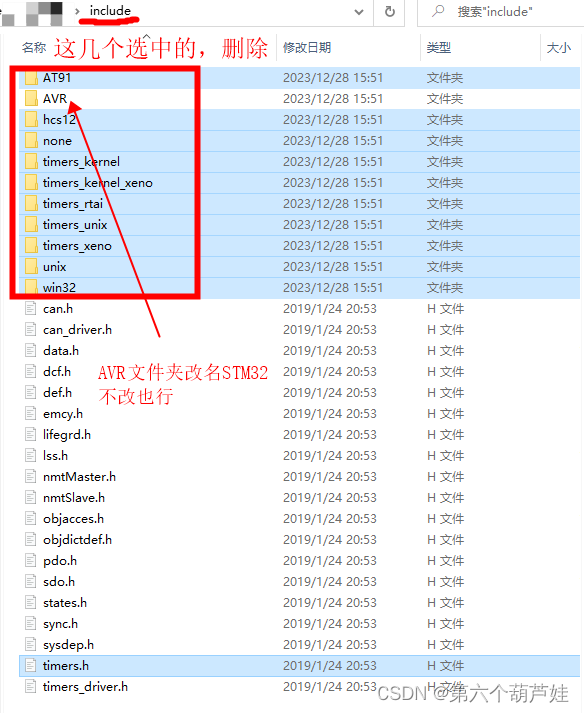The height and width of the screenshot is (713, 584).
Task: Click the lss.h file icon
Action: 30,455
